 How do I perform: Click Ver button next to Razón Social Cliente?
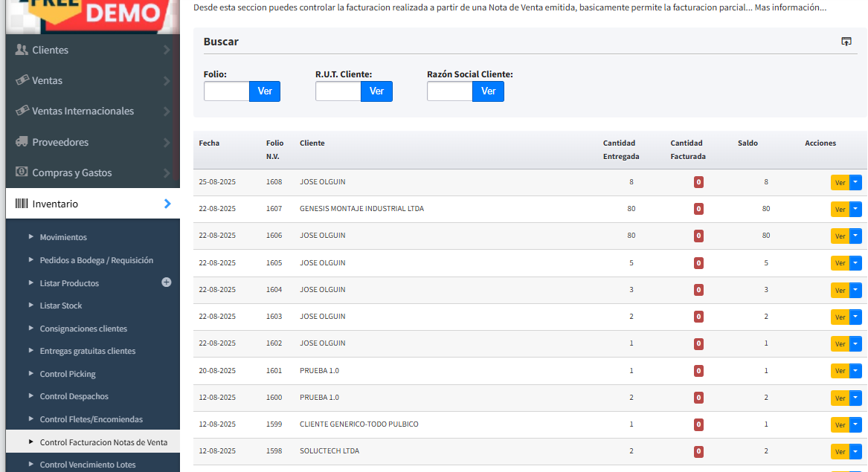coord(488,91)
